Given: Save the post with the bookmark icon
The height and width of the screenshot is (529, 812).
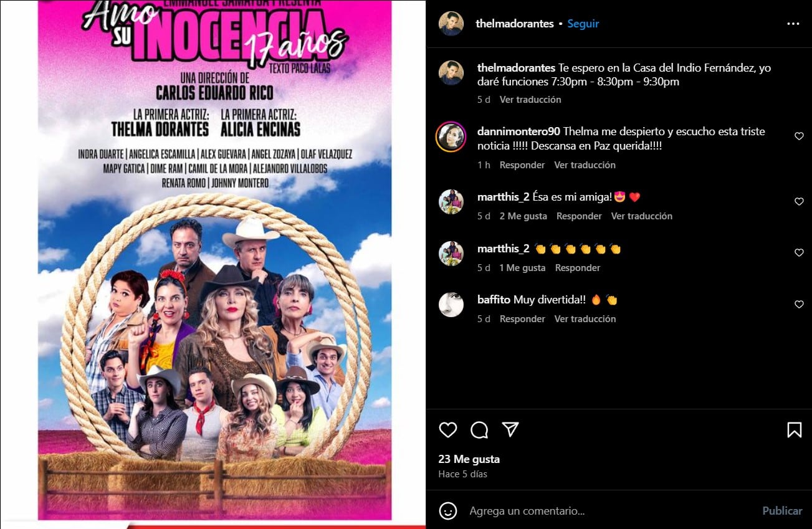Looking at the screenshot, I should click(x=794, y=430).
